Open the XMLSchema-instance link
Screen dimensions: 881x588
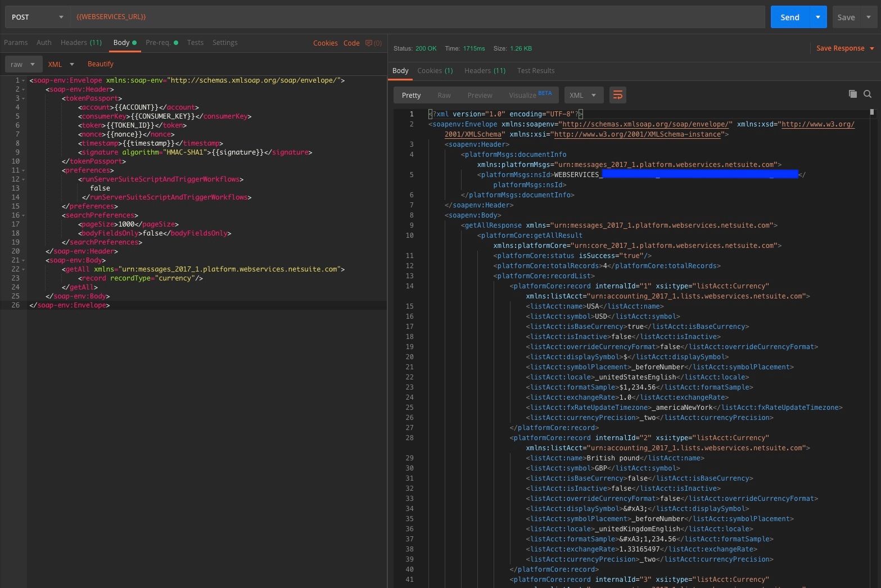638,134
